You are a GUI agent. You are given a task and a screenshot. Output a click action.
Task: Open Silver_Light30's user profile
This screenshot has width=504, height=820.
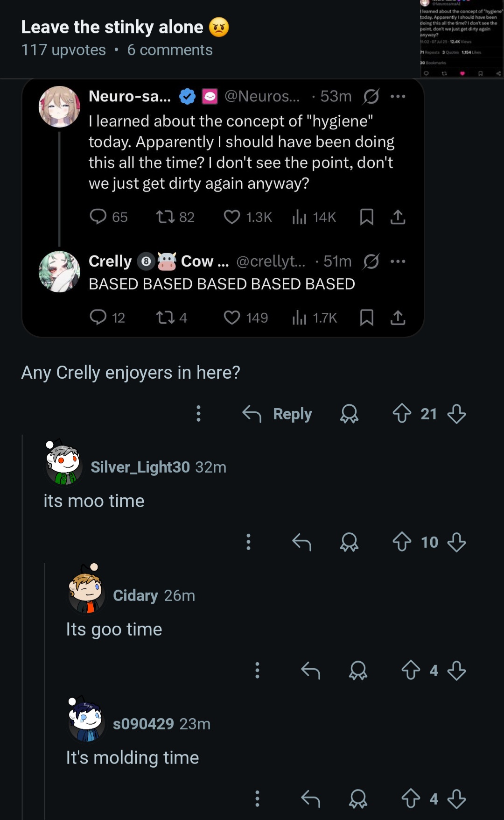140,467
